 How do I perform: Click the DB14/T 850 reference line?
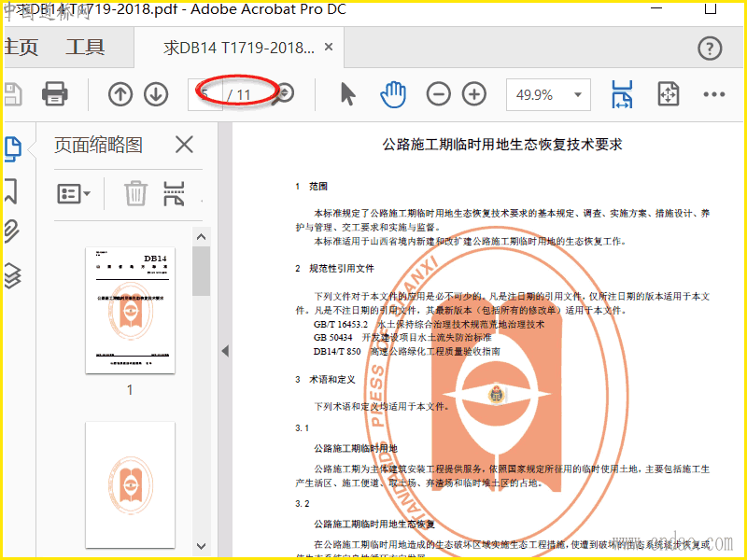[407, 352]
